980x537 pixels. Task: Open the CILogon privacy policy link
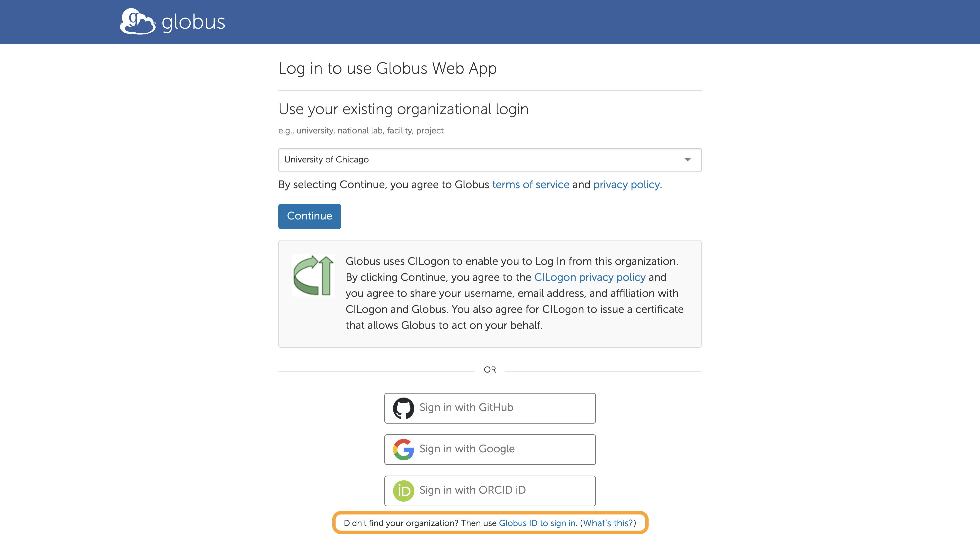590,277
